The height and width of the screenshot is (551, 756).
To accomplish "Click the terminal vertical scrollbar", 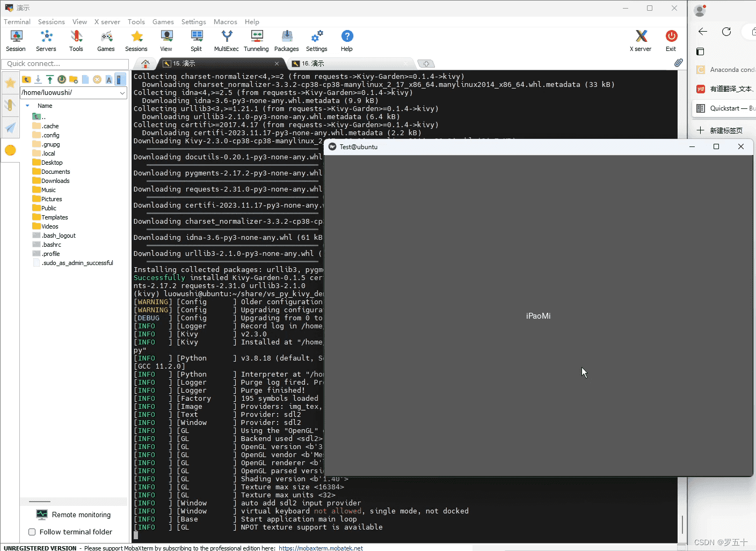I will [682, 306].
